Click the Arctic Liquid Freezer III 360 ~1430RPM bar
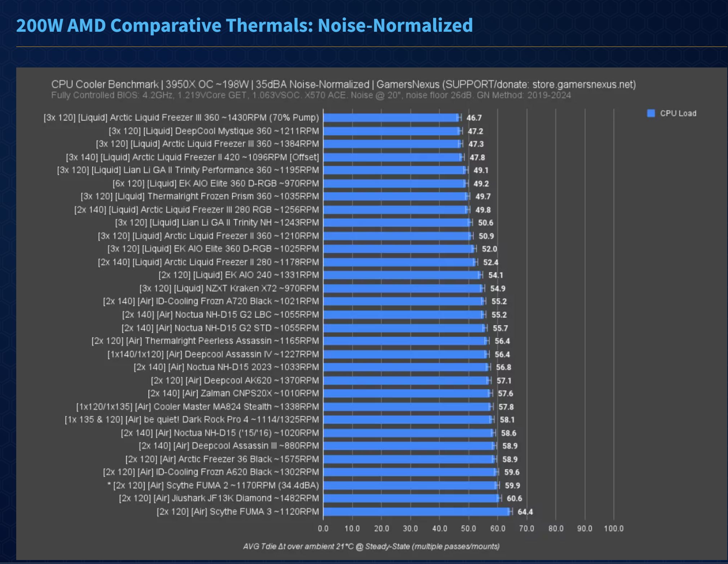 pyautogui.click(x=391, y=118)
